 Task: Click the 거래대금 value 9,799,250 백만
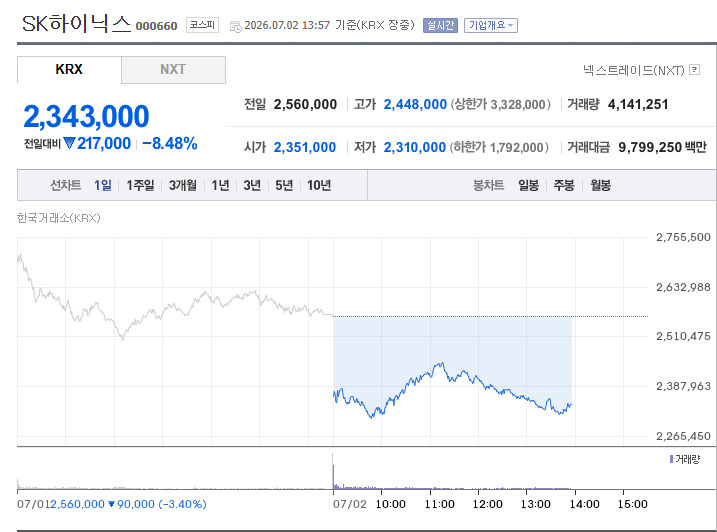pos(663,147)
